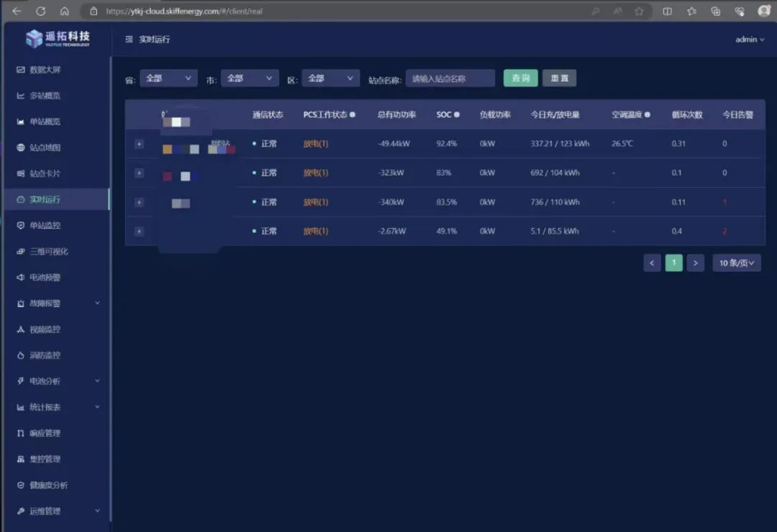Expand the last table row with plus

click(x=139, y=231)
